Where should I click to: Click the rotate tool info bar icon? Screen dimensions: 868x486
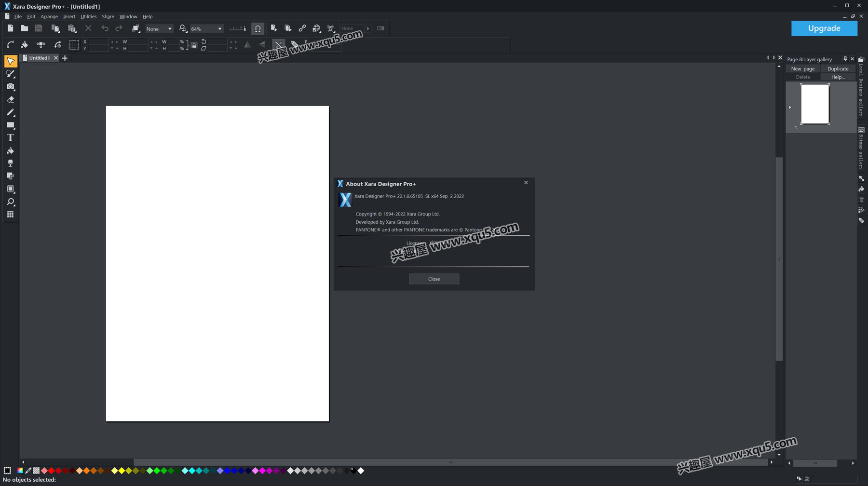tap(58, 45)
